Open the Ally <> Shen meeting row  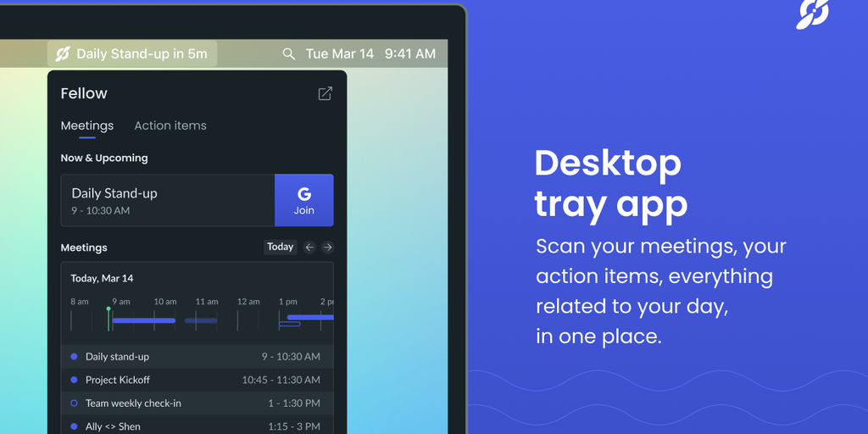coord(197,426)
